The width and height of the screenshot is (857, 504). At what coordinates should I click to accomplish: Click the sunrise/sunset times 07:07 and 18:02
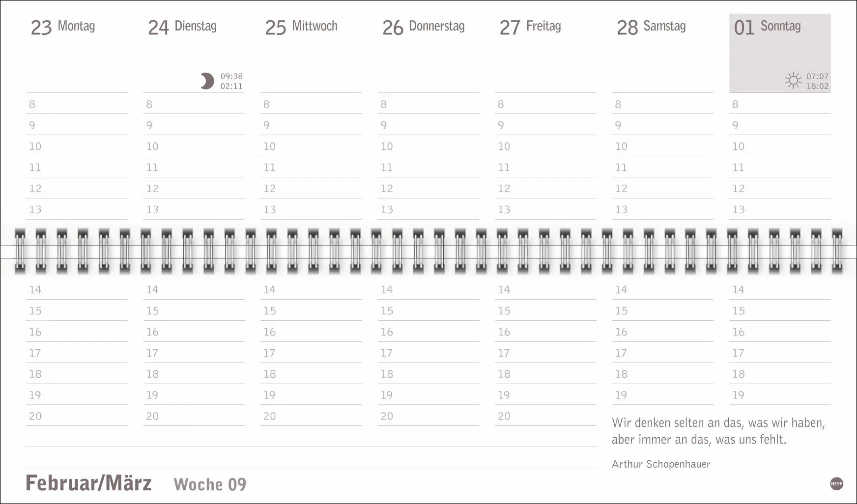[817, 81]
